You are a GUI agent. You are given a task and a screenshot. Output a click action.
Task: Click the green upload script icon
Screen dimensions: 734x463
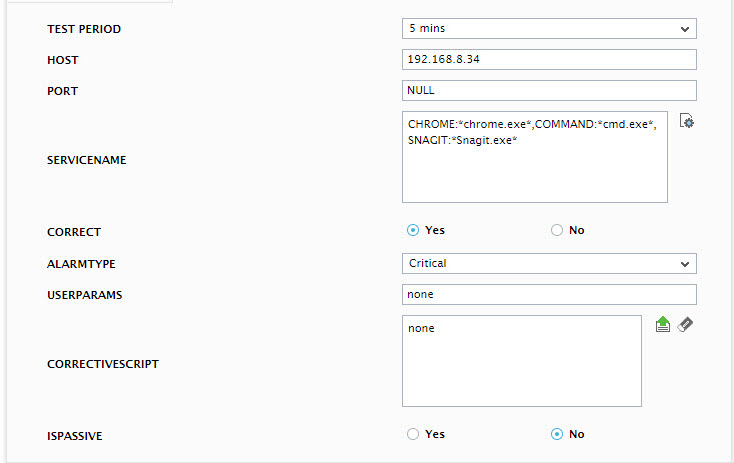pos(663,324)
